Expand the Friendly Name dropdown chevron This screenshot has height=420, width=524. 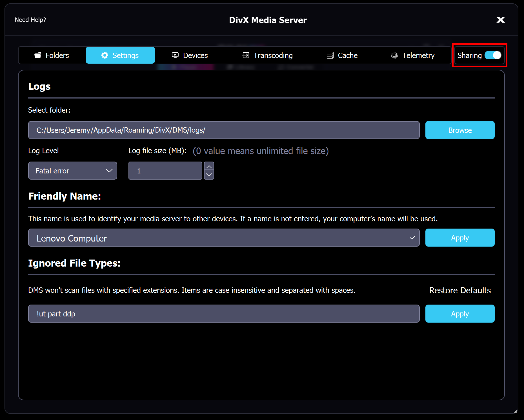point(412,238)
